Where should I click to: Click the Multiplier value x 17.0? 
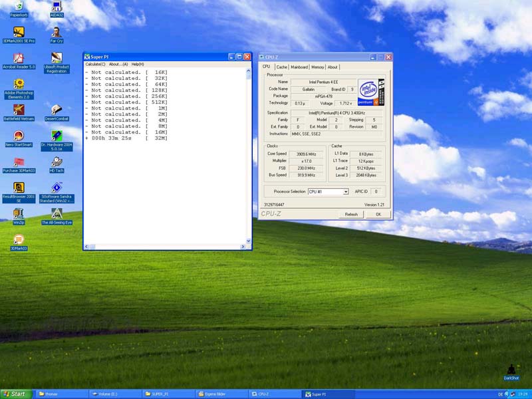(x=306, y=161)
